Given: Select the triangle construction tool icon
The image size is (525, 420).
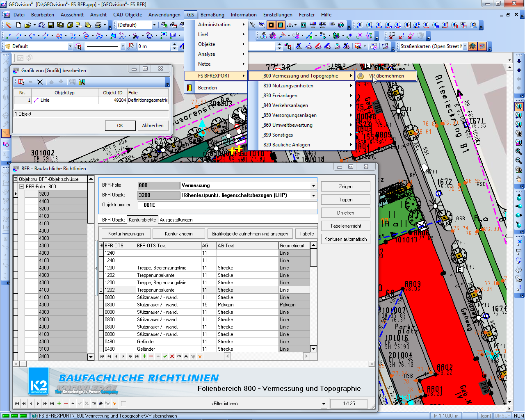Looking at the screenshot, I should 59,36.
